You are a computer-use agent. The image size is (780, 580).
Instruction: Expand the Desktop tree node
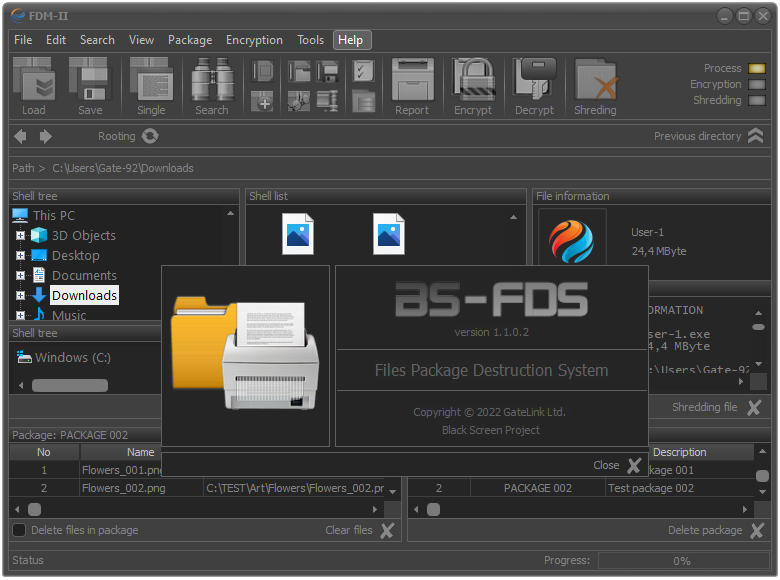(x=20, y=256)
